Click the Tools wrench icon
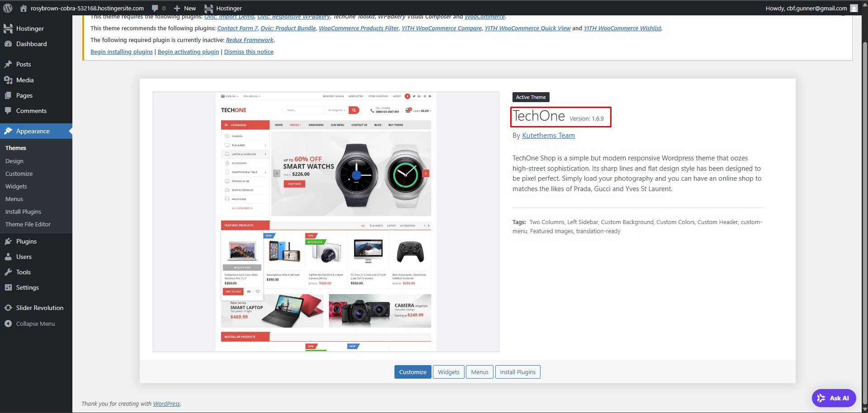Image resolution: width=868 pixels, height=413 pixels. pos(8,272)
